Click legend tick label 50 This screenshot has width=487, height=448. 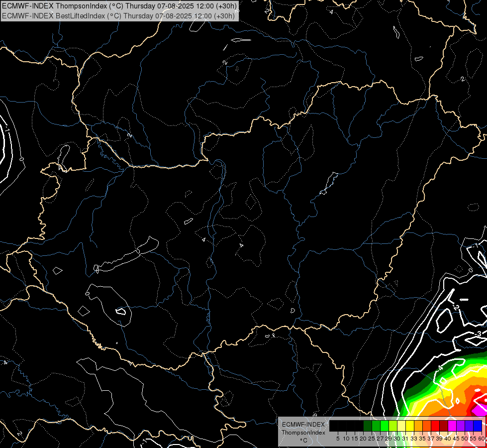465,439
